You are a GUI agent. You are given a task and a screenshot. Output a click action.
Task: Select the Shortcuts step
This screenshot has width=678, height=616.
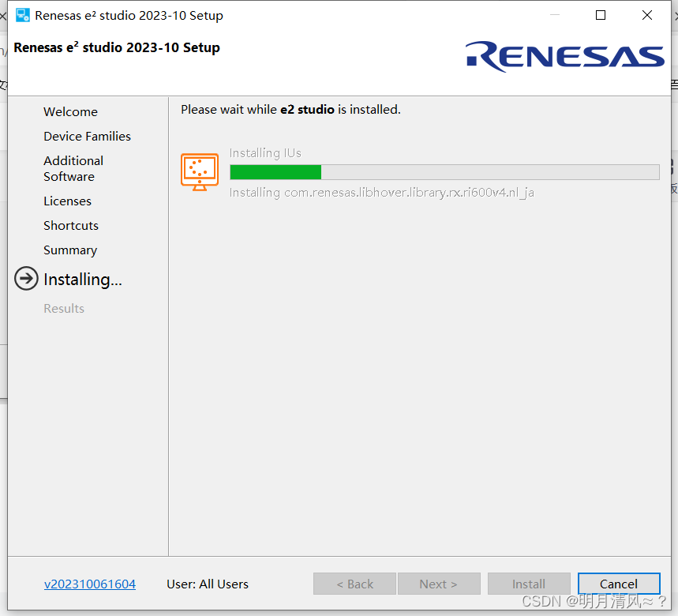click(71, 225)
